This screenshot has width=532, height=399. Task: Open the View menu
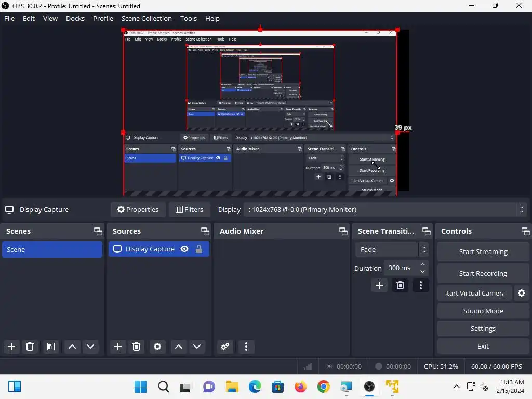[x=50, y=18]
